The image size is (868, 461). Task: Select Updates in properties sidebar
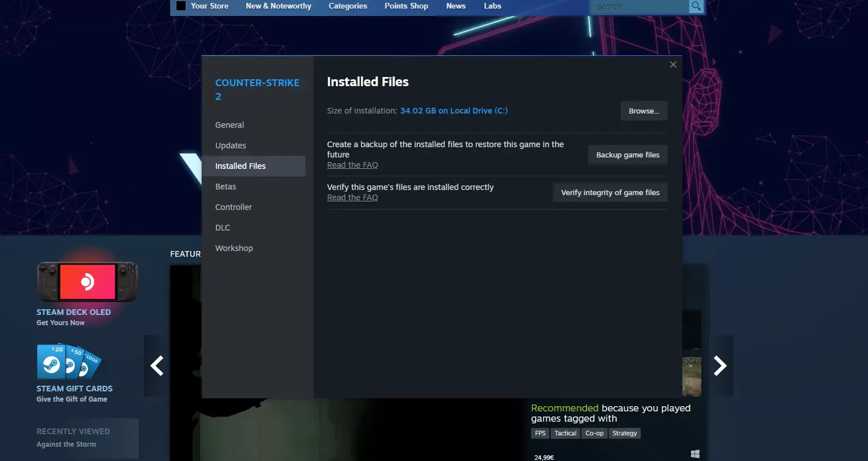click(254, 145)
